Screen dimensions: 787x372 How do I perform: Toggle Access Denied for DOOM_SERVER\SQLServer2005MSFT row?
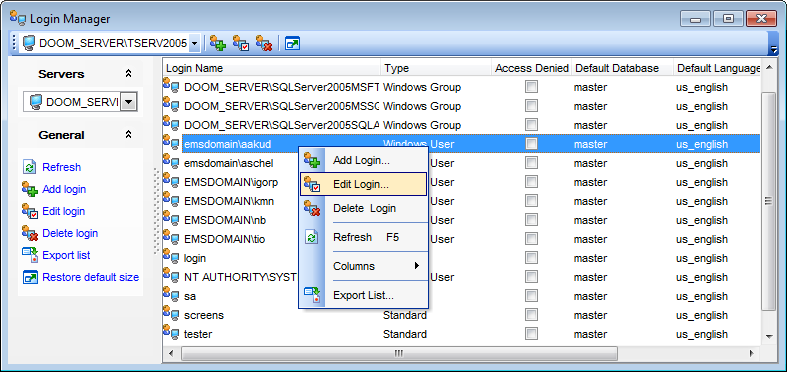(531, 87)
